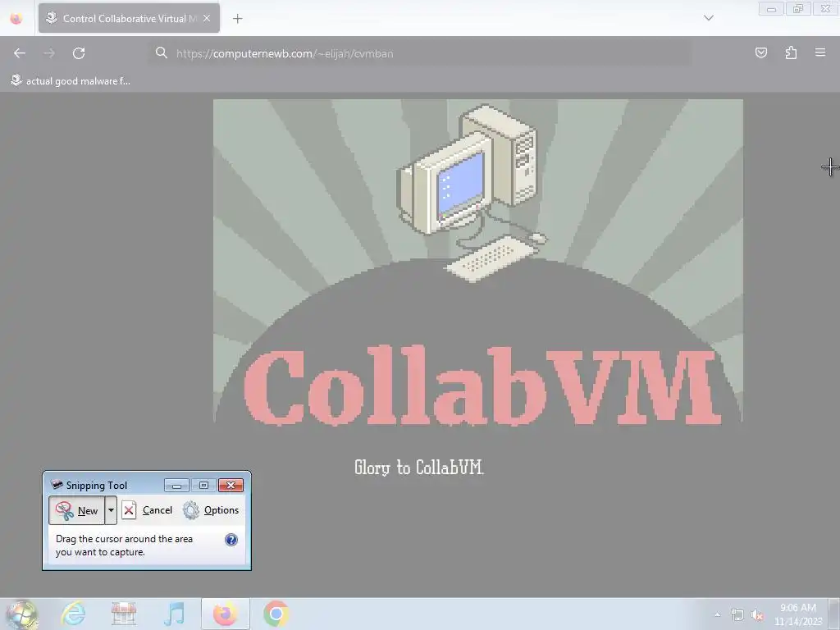
Task: Show hidden system tray icons
Action: [x=717, y=614]
